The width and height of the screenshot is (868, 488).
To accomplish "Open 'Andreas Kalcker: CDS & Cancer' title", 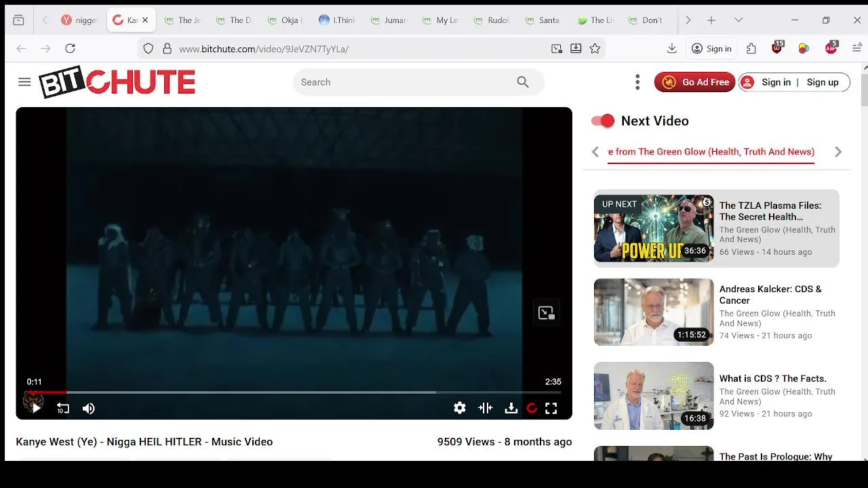I will pyautogui.click(x=770, y=294).
